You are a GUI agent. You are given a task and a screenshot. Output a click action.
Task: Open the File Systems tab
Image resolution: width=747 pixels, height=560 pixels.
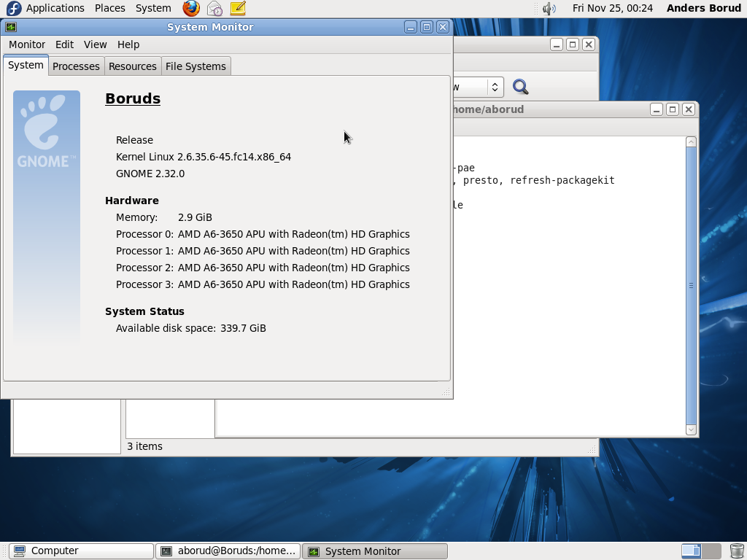point(196,66)
